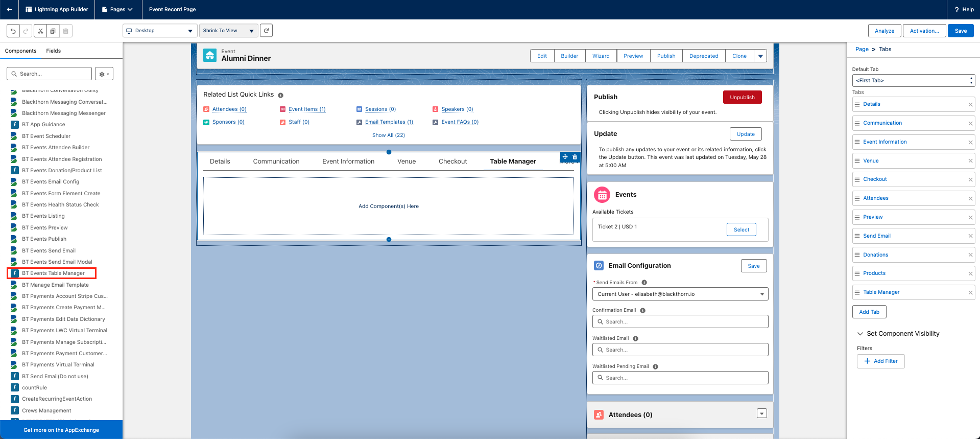Click the Events calendar icon
This screenshot has width=980, height=439.
click(602, 195)
